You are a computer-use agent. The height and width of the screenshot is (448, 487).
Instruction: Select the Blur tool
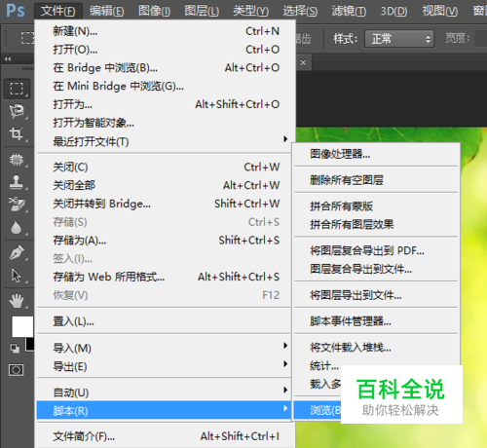pos(17,227)
